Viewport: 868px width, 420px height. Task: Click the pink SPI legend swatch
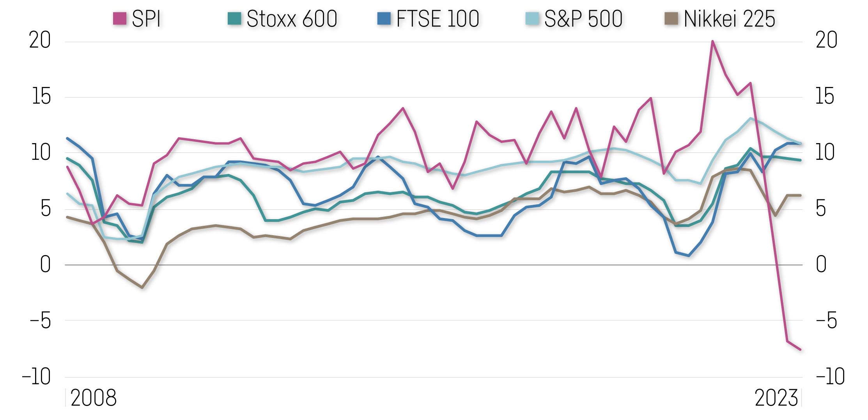pyautogui.click(x=120, y=18)
